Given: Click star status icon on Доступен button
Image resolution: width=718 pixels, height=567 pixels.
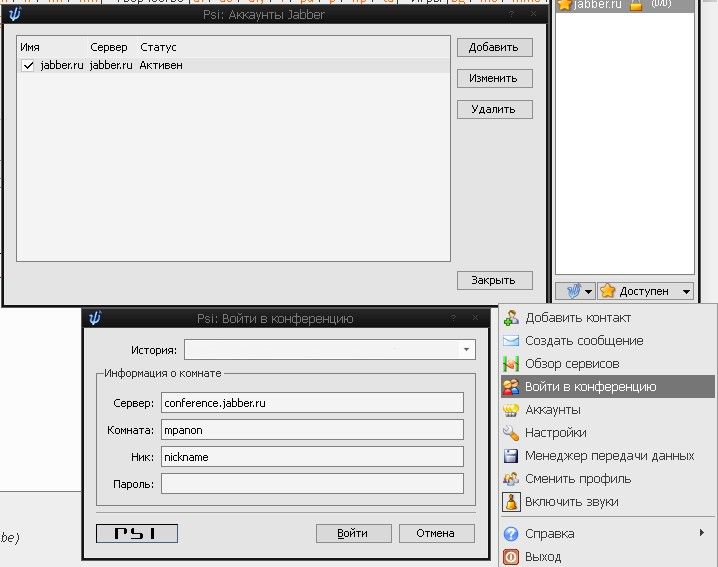Looking at the screenshot, I should point(608,290).
